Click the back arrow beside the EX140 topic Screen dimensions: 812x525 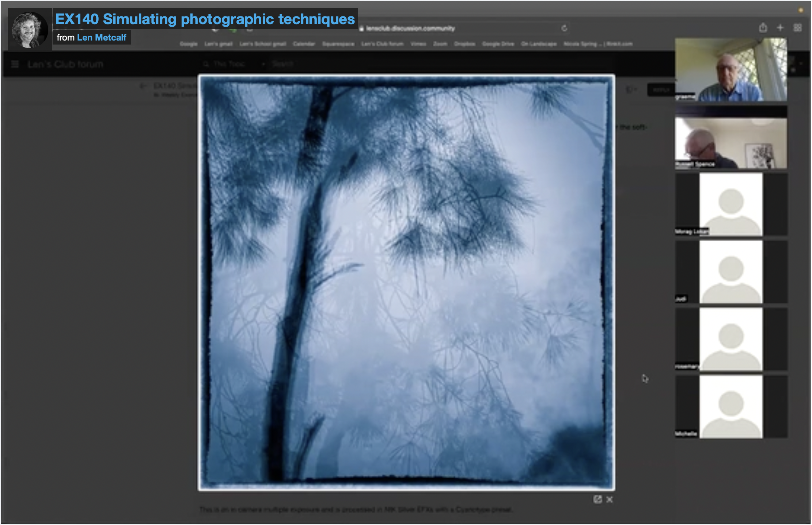click(x=143, y=86)
